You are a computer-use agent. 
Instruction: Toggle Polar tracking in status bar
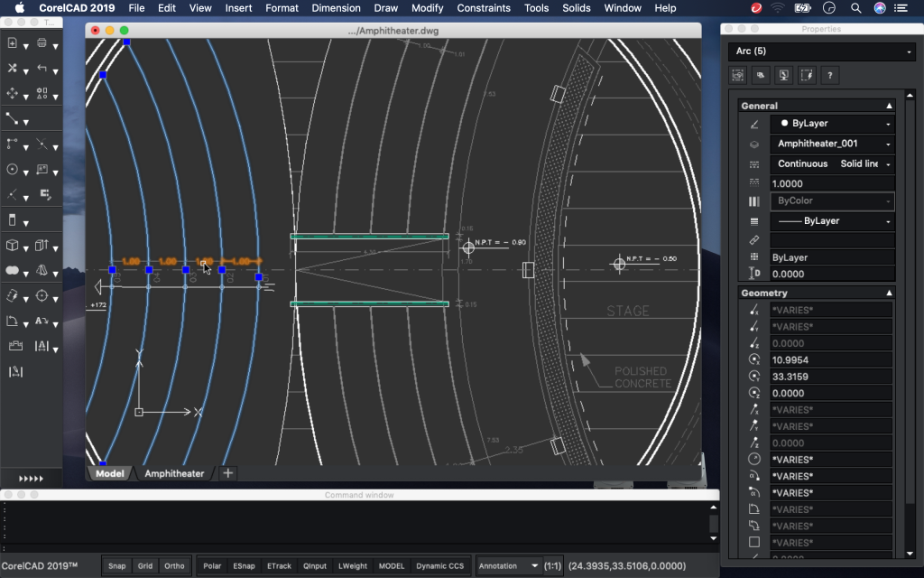(x=212, y=565)
